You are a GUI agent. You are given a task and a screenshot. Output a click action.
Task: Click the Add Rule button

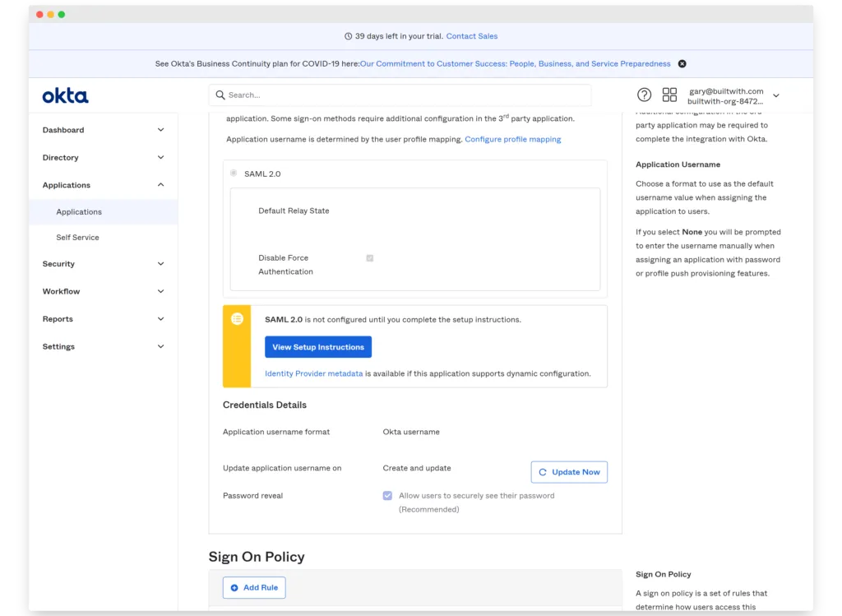[254, 587]
